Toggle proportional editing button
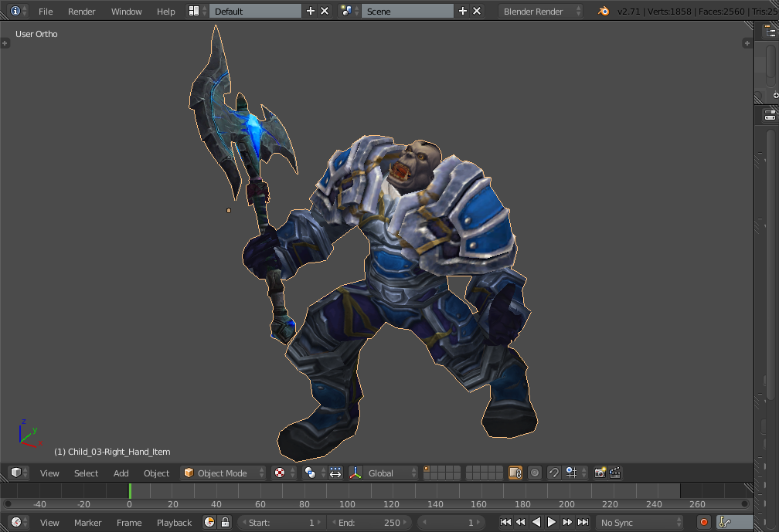 coord(535,473)
